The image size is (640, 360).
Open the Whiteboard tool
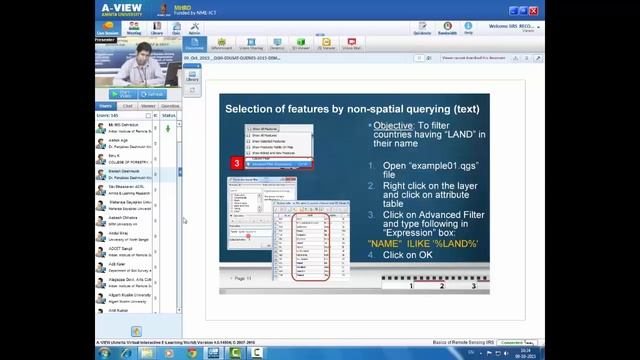point(222,44)
